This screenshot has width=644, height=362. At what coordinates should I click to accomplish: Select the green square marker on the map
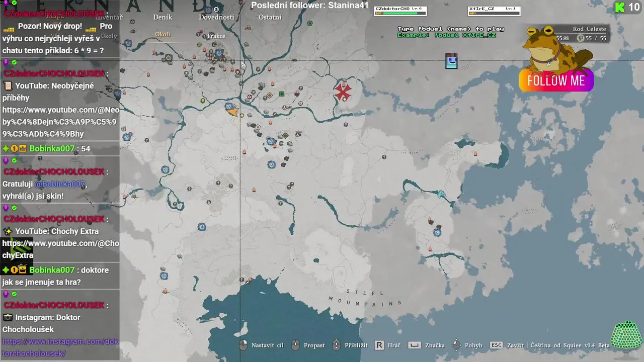point(282,94)
